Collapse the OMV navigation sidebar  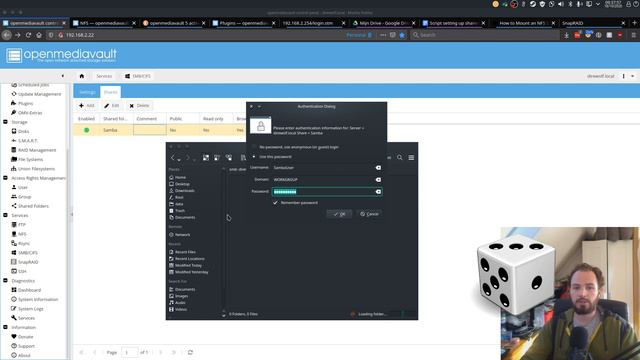pos(62,76)
